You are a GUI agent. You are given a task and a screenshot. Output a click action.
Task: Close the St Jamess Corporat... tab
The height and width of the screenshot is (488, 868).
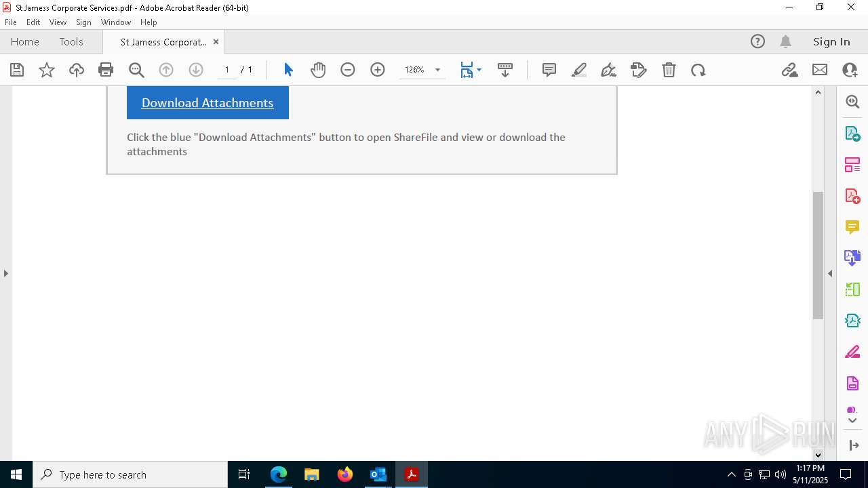click(x=216, y=41)
